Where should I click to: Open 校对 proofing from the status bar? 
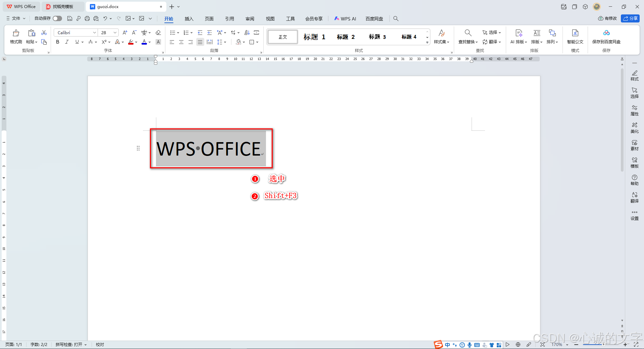click(99, 344)
